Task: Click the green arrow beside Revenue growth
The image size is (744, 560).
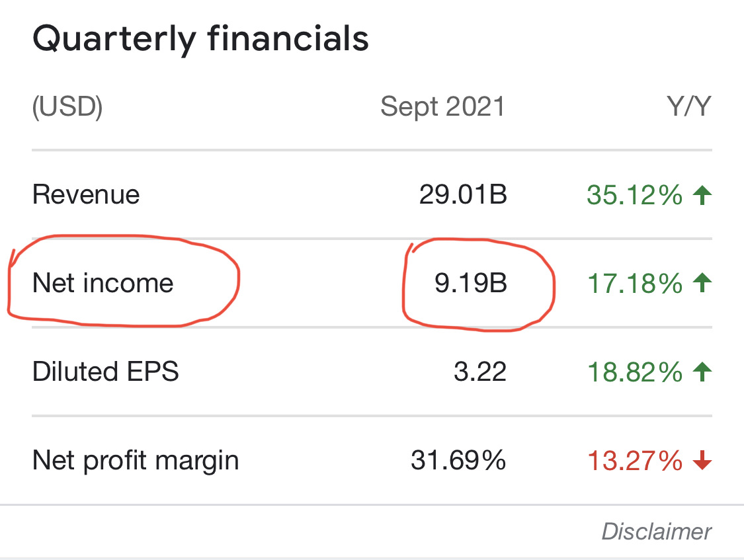Action: (x=702, y=195)
